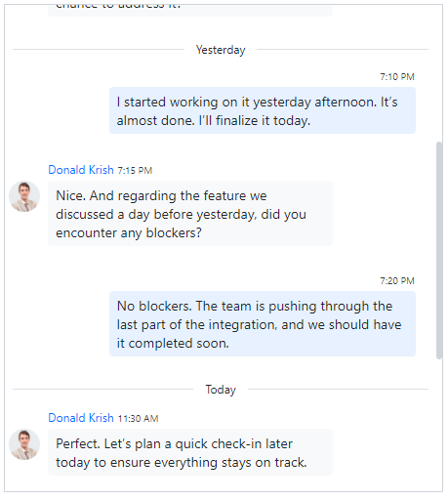Select the 'Perfect. Let's plan a quick check-in' message
Image resolution: width=448 pixels, height=500 pixels.
pos(190,452)
